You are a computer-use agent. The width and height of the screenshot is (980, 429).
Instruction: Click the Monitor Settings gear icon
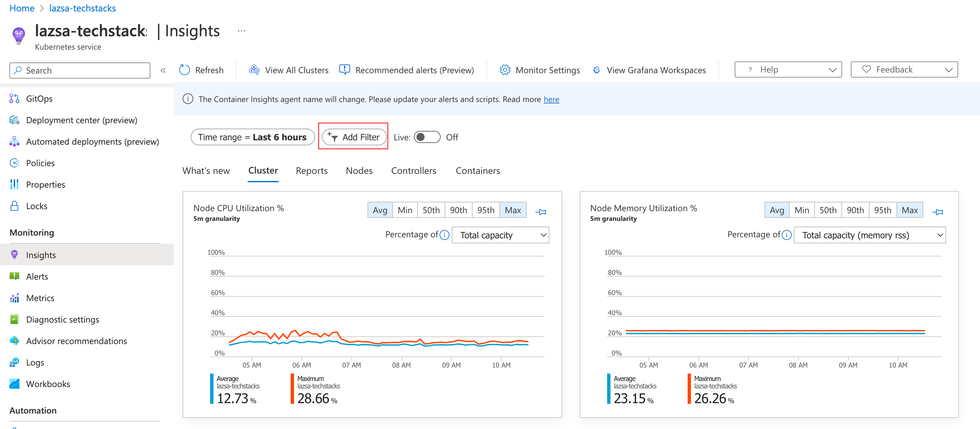pos(505,70)
